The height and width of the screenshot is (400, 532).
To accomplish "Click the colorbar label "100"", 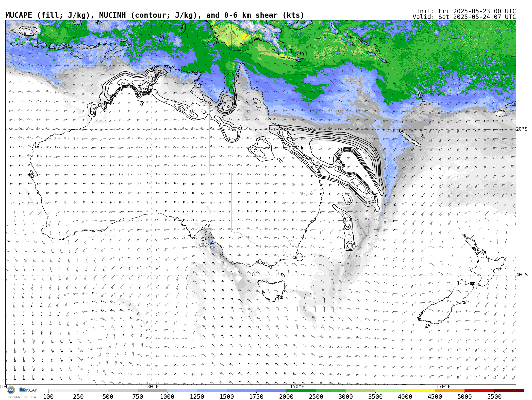I will tap(48, 397).
